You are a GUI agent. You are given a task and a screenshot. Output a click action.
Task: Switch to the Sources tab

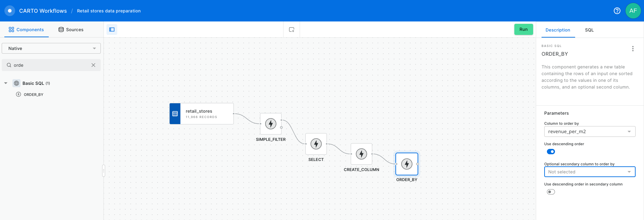71,30
